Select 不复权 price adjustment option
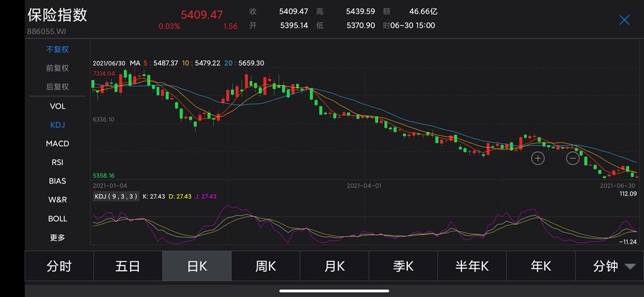Viewport: 644px width, 297px height. [58, 49]
